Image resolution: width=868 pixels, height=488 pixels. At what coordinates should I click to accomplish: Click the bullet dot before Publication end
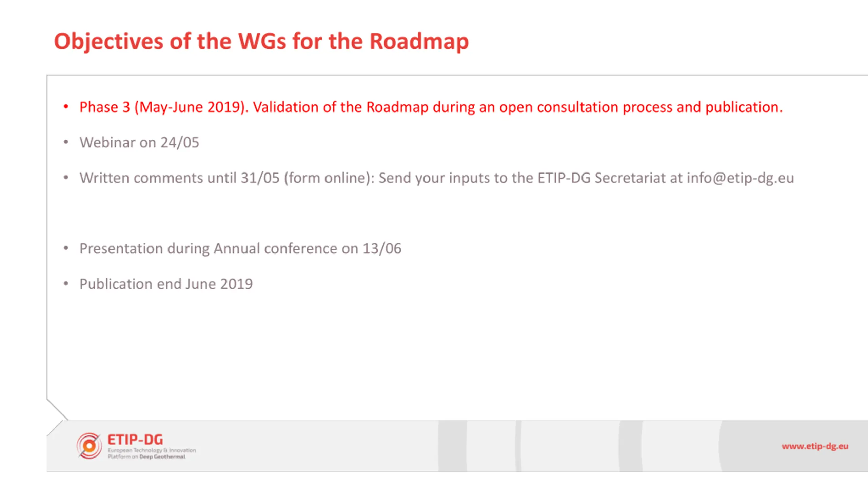[66, 284]
